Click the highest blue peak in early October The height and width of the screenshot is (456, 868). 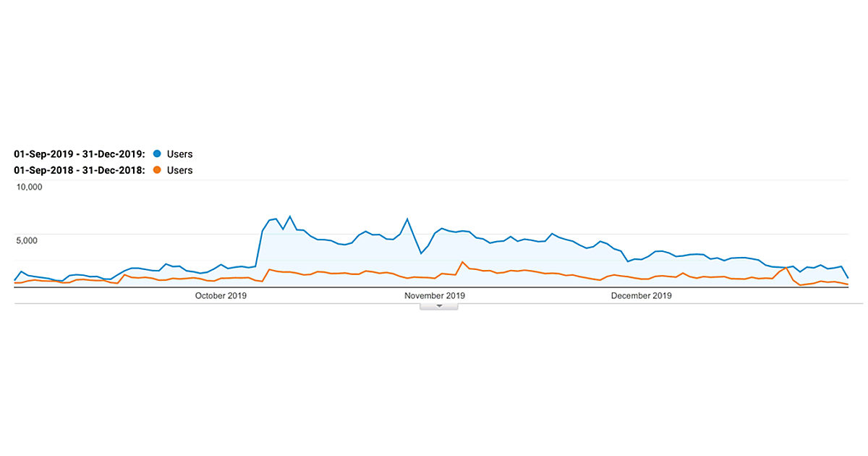click(x=290, y=216)
